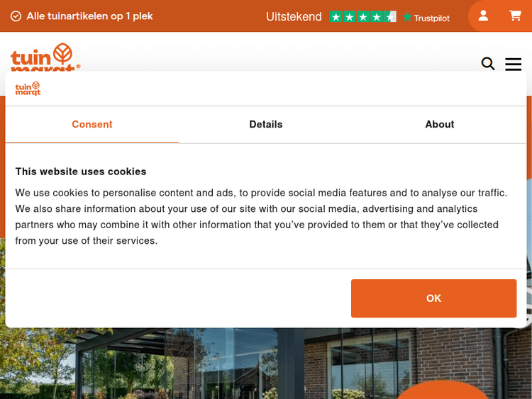Click the search magnifier icon
532x399 pixels.
pos(488,64)
